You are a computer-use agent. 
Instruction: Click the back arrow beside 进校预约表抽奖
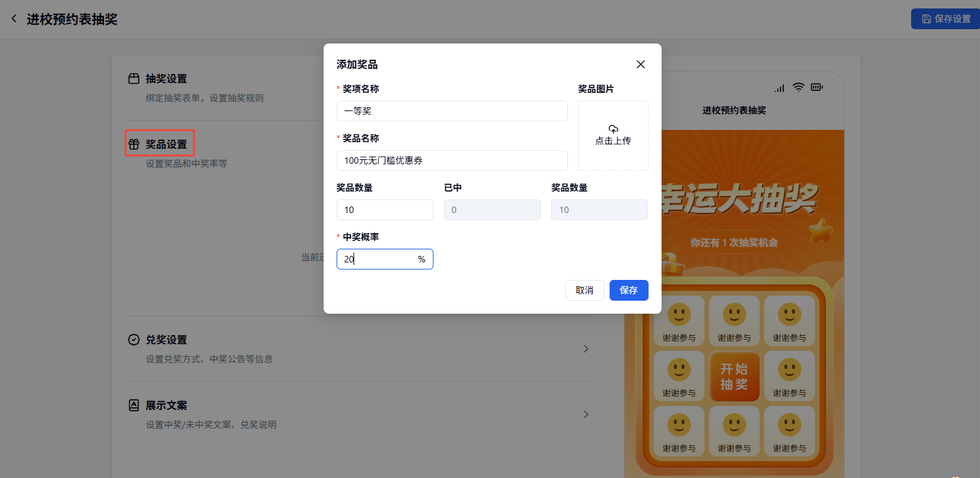point(14,19)
